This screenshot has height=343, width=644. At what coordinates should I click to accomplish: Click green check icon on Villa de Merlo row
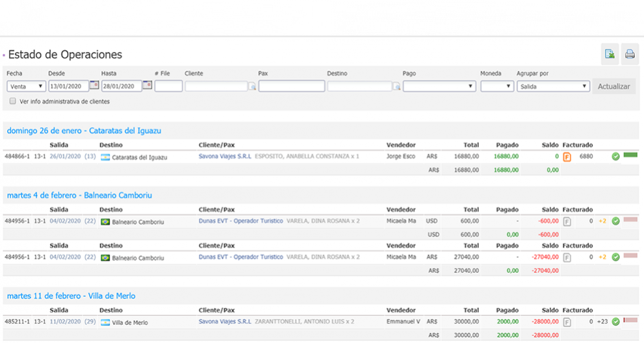(615, 322)
